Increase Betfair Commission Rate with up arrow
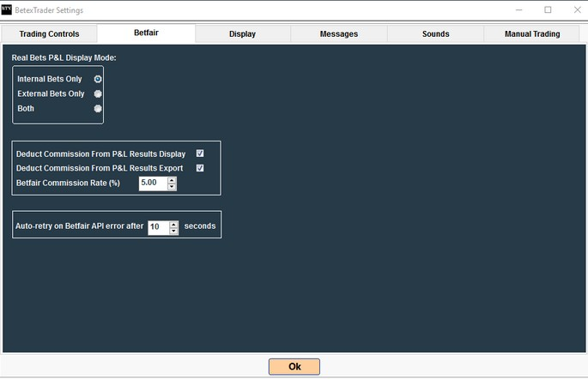588x379 pixels. (173, 180)
